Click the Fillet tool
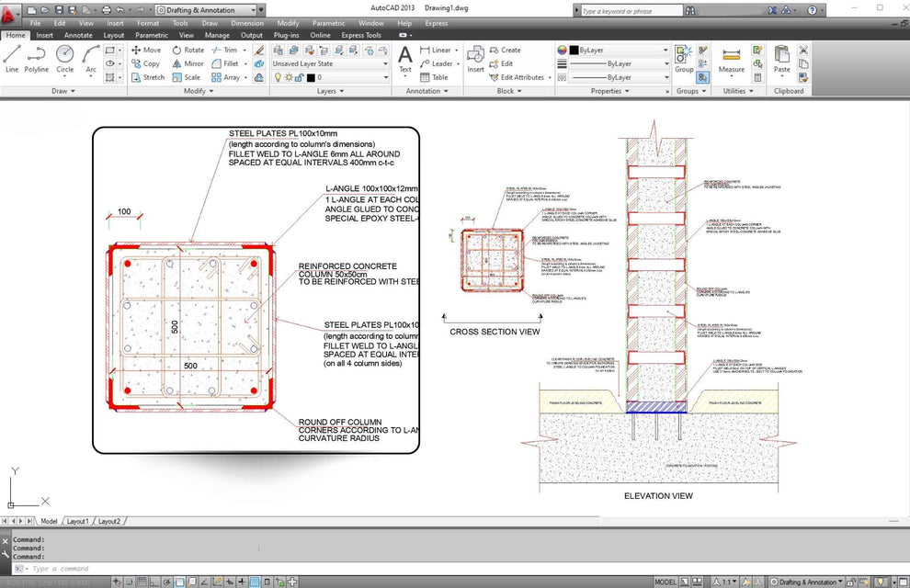This screenshot has width=910, height=588. [226, 63]
